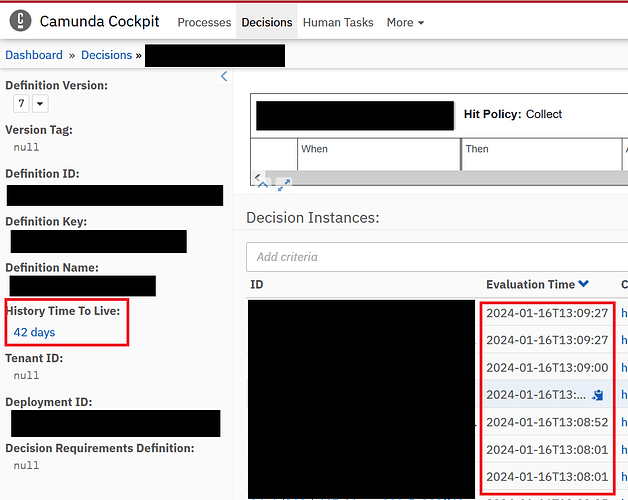Screen dimensions: 628x500
Task: Open the Dashboard breadcrumb link
Action: pyautogui.click(x=34, y=55)
